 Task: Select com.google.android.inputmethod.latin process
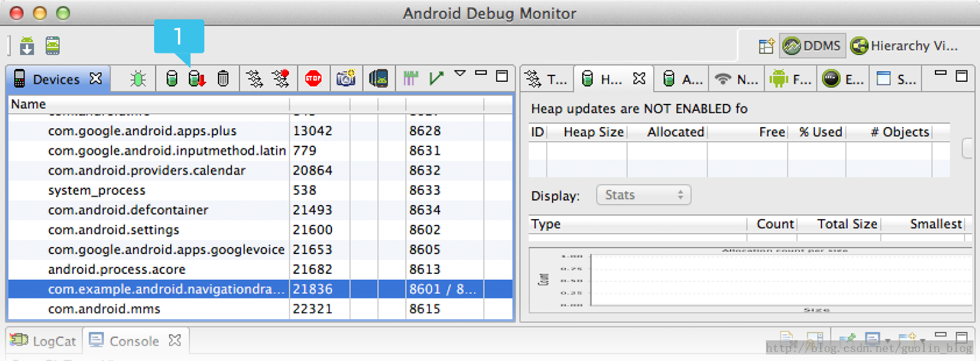pos(260,151)
